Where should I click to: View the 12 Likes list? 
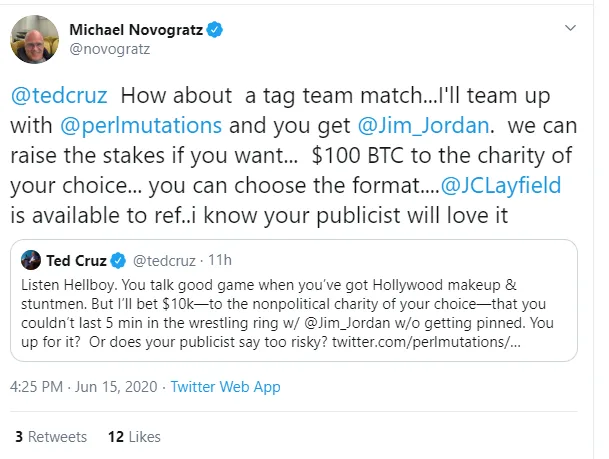point(133,436)
